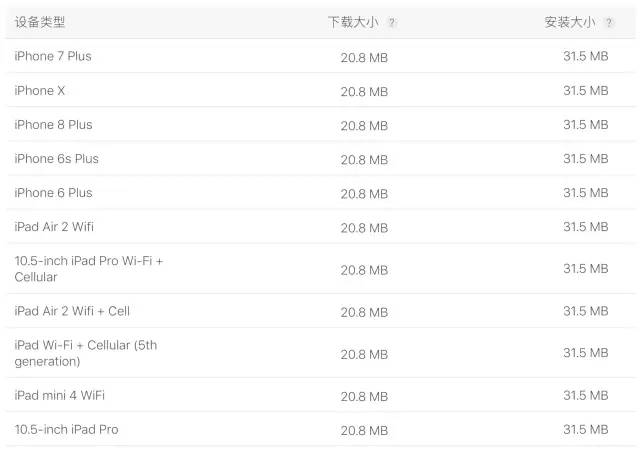Click the 设备类型 column header
This screenshot has width=640, height=458.
point(40,22)
